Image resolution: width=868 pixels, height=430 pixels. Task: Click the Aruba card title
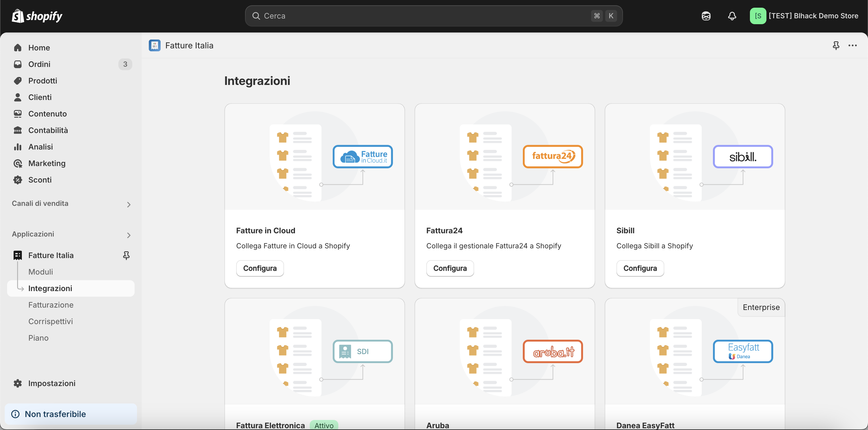[x=437, y=425]
